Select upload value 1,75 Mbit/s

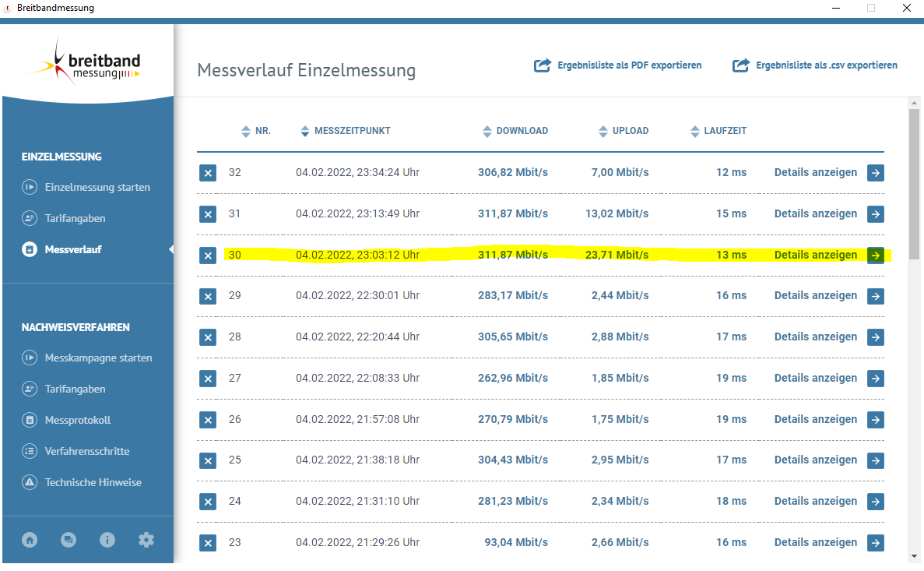coord(620,419)
